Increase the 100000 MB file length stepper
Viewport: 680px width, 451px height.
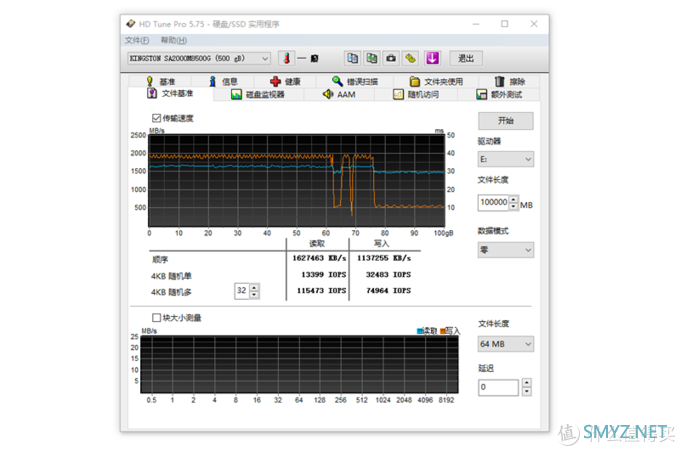[x=513, y=199]
